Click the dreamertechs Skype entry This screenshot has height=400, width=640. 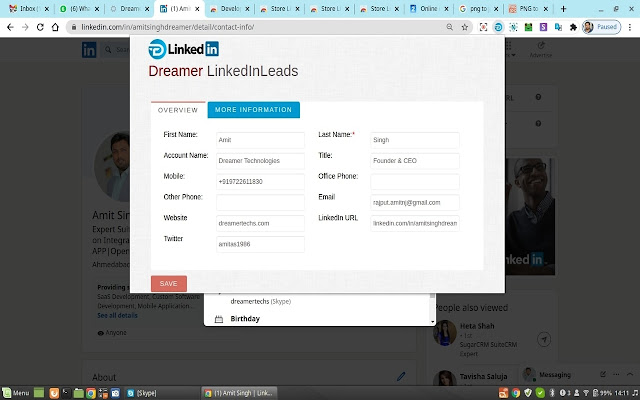point(260,302)
